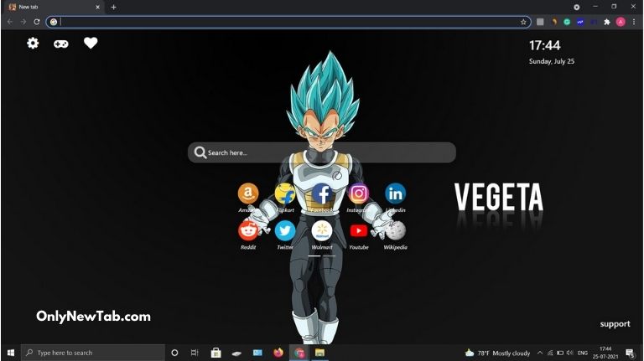
Task: Open the Chrome extensions puzzle icon
Action: [x=607, y=22]
